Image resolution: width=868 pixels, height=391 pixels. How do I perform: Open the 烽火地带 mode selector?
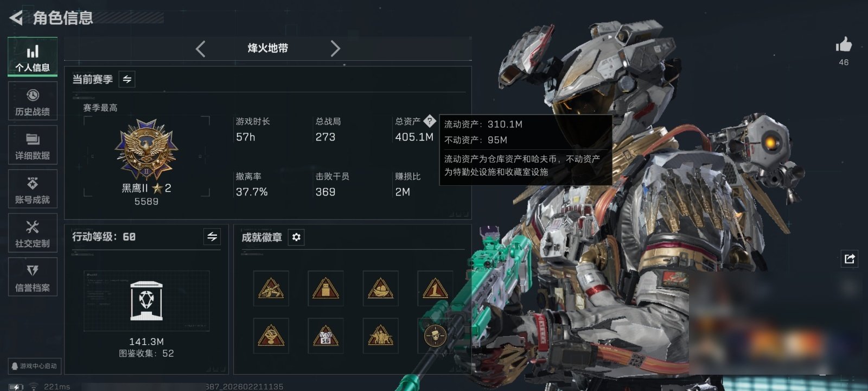(x=268, y=48)
